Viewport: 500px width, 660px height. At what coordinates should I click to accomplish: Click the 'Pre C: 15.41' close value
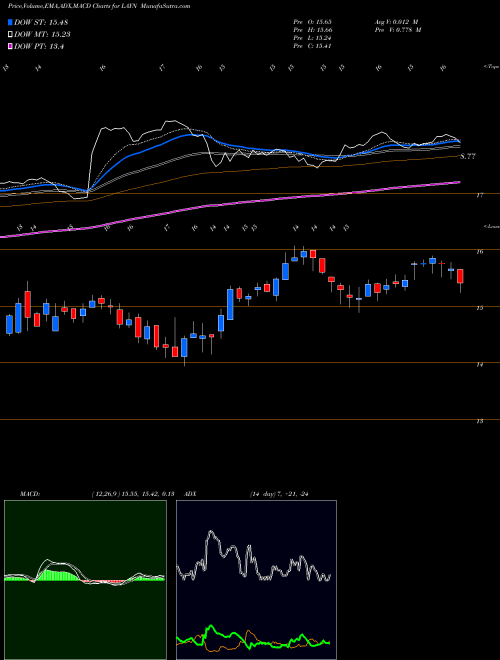pyautogui.click(x=313, y=46)
